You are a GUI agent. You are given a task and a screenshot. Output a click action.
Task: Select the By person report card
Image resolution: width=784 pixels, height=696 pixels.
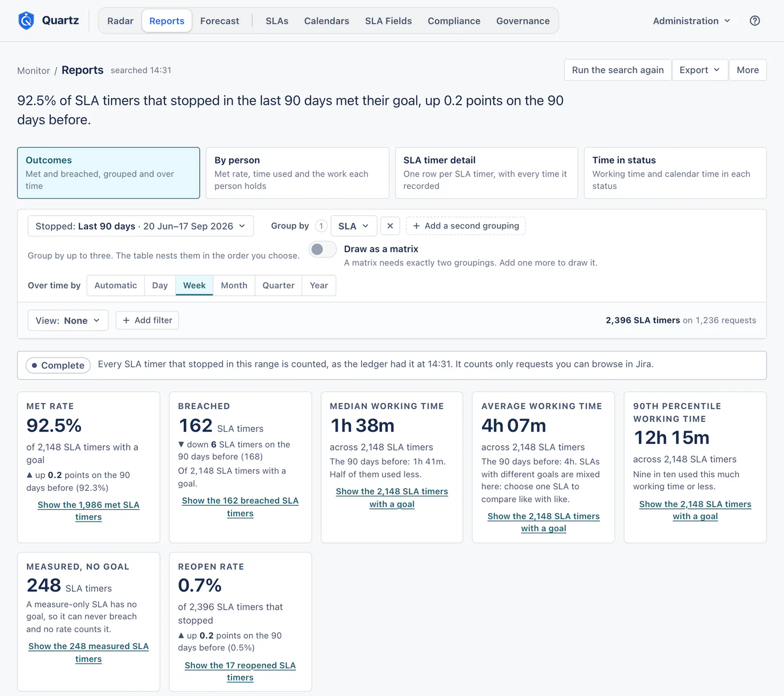point(297,173)
